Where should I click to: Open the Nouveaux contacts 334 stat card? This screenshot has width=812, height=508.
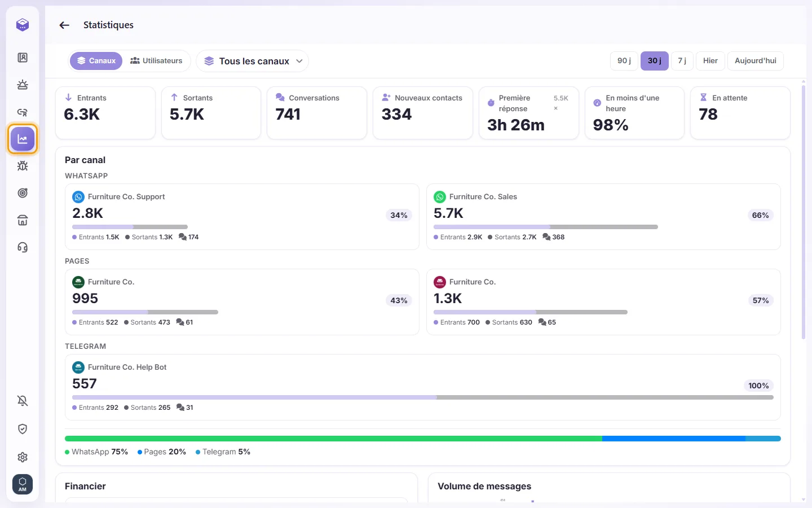[x=423, y=113]
